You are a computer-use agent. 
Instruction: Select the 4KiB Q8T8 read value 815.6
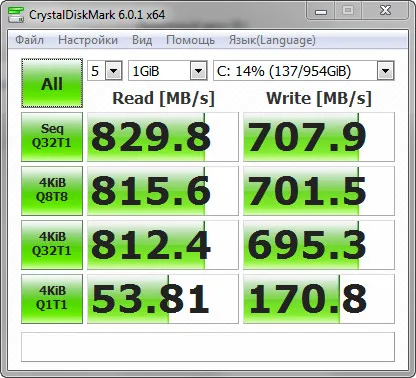163,191
